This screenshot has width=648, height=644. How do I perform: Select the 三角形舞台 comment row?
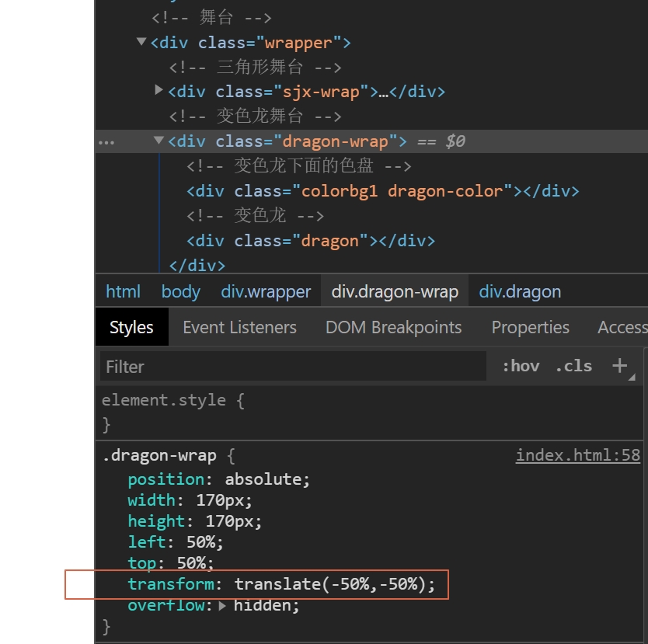pos(255,67)
